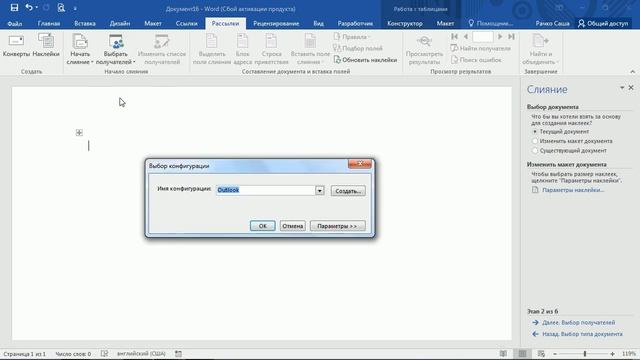The height and width of the screenshot is (360, 640).
Task: Click Назад. Выбор типа документа link
Action: click(x=582, y=334)
